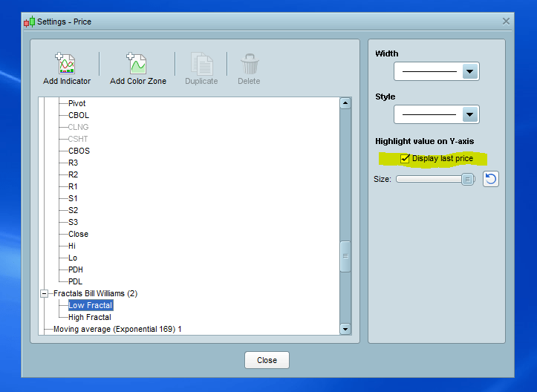
Task: Click the candlestick icon in title bar
Action: point(30,22)
